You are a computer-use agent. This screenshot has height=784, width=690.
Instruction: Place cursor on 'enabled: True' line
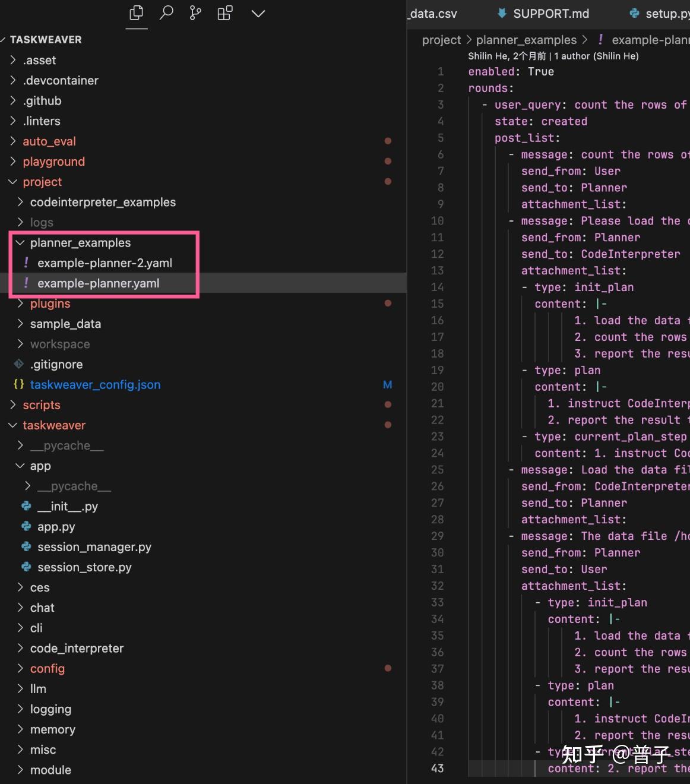point(511,71)
